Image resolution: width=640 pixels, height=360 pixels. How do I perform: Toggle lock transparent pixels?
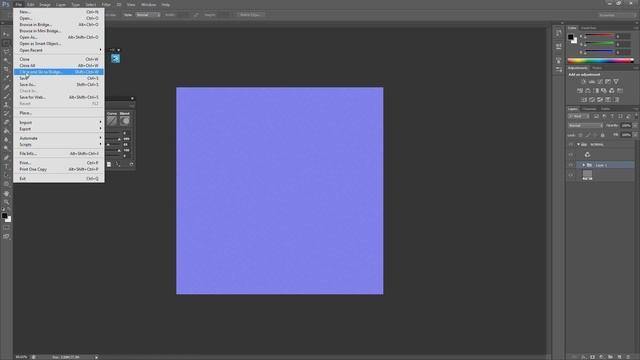pyautogui.click(x=581, y=135)
